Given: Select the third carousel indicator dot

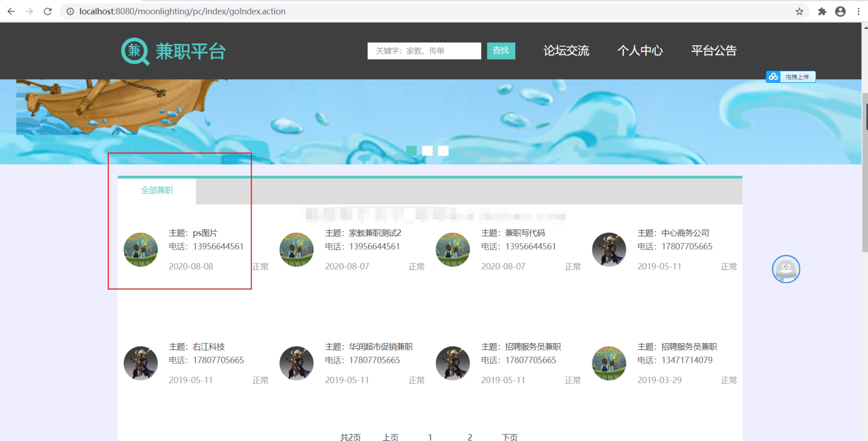Looking at the screenshot, I should point(443,151).
